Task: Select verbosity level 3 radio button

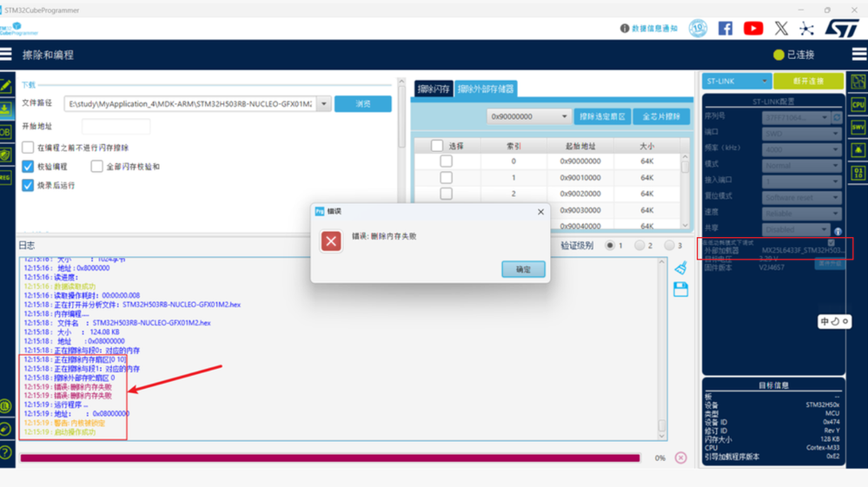Action: click(669, 245)
